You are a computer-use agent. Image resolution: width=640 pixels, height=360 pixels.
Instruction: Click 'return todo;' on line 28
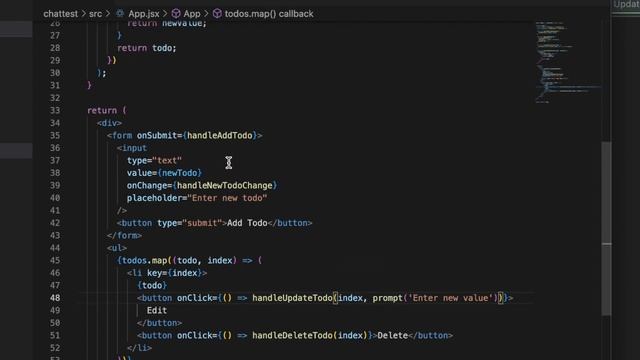pos(147,48)
